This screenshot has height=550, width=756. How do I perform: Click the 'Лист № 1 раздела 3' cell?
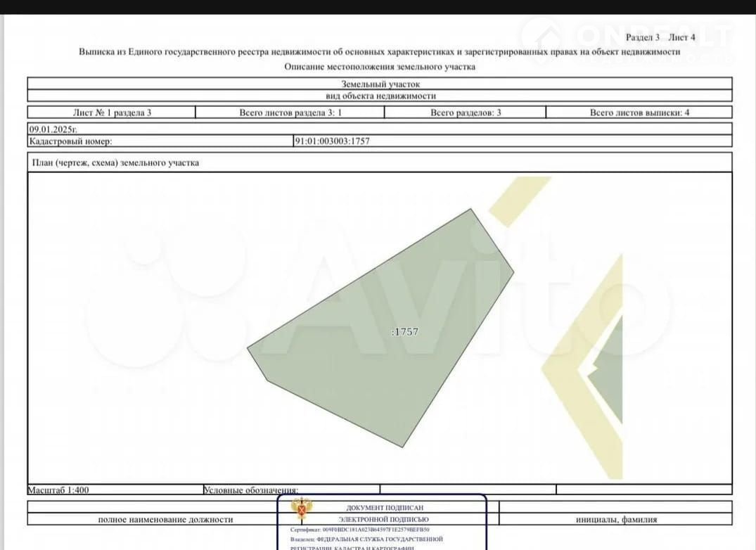(x=112, y=113)
